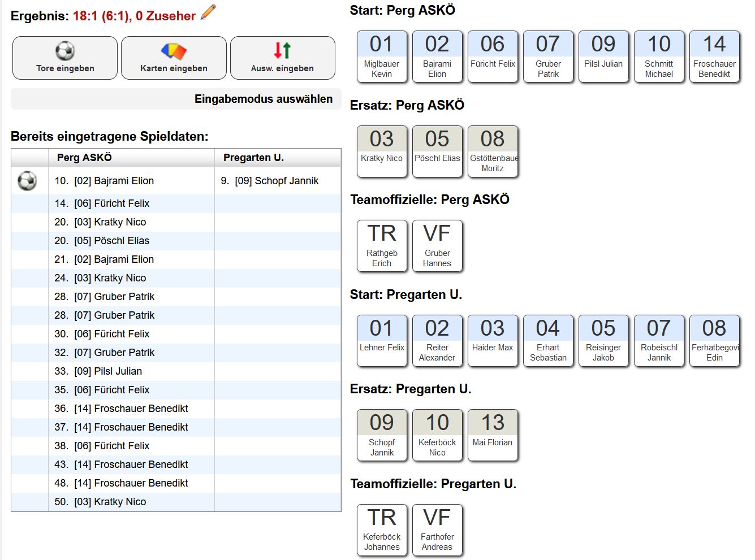The image size is (755, 560).
Task: Select Pregarten starter 01 Lehner Felix
Action: tap(382, 341)
